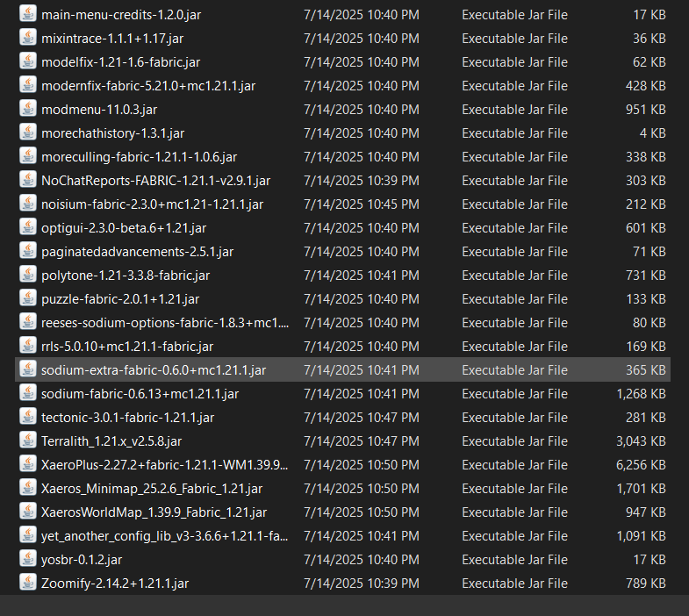Click the 951 KB size of modmenu
The width and height of the screenshot is (689, 616).
[645, 110]
